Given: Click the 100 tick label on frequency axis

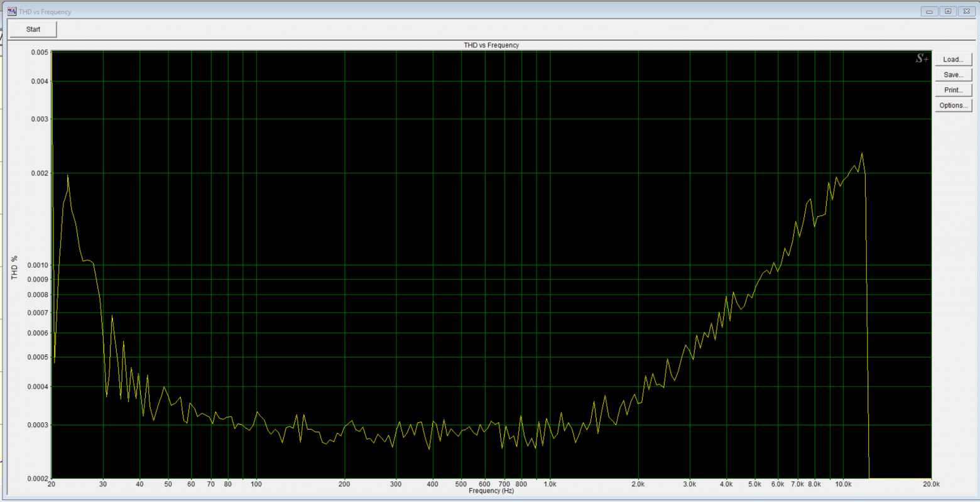Looking at the screenshot, I should [256, 484].
